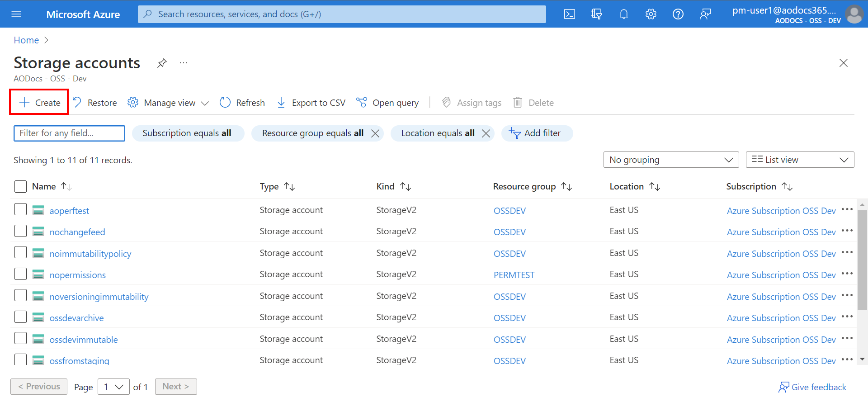The image size is (868, 407).
Task: Open the hamburger portal menu
Action: 16,14
